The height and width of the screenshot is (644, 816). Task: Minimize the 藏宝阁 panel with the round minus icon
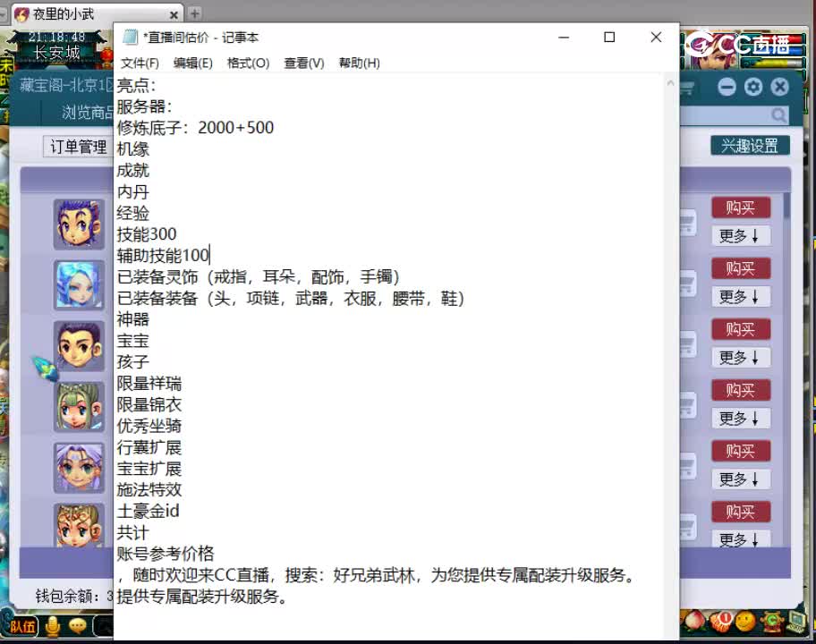point(727,87)
